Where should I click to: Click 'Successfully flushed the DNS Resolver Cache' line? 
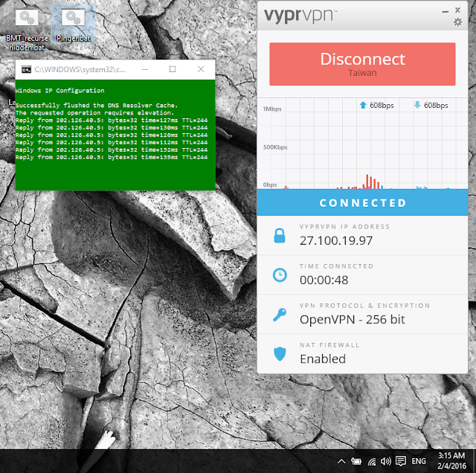click(x=97, y=106)
